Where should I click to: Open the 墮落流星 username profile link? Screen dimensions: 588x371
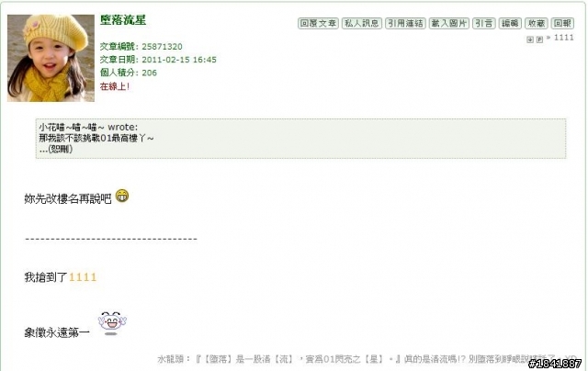coord(123,20)
